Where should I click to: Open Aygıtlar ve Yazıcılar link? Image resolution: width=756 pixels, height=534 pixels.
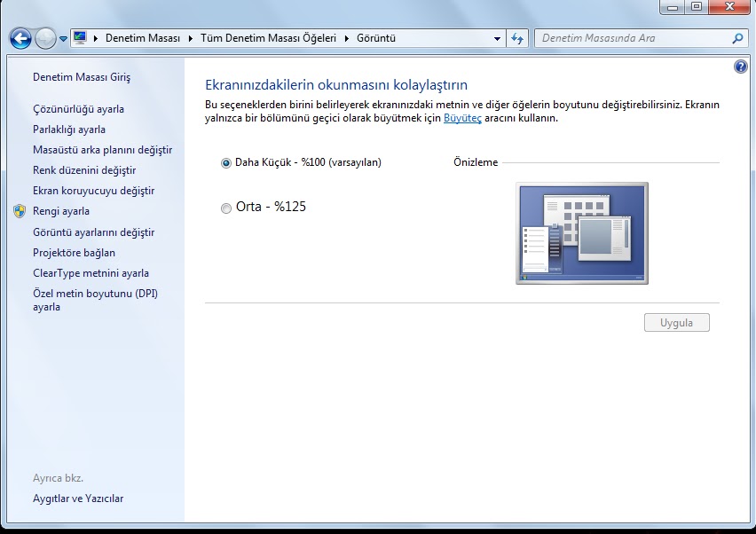tap(77, 499)
